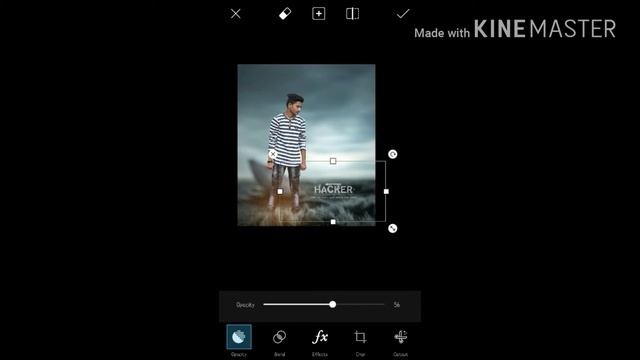Click the bottom-middle resize handle
Screen dimensions: 640x360
(x=333, y=222)
